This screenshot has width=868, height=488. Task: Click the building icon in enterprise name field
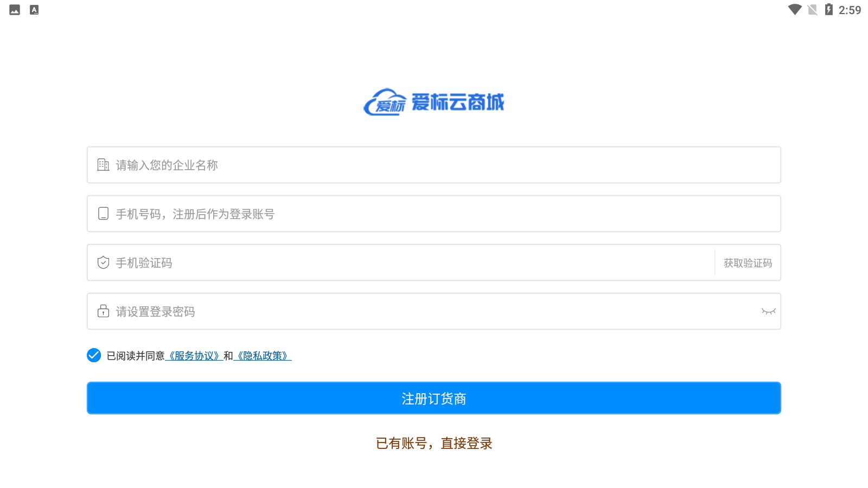click(103, 164)
